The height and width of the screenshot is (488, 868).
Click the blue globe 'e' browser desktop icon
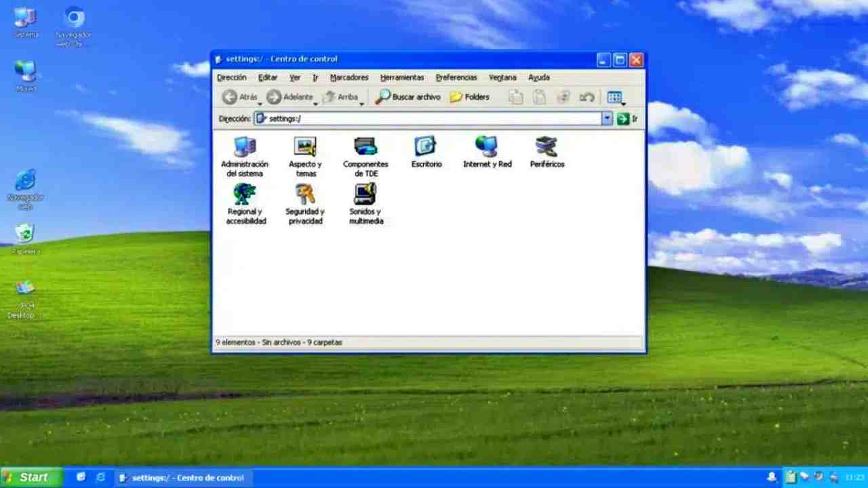pyautogui.click(x=25, y=190)
